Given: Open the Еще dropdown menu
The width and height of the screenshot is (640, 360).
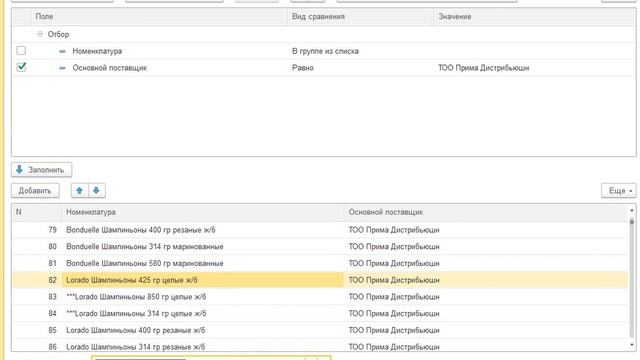Looking at the screenshot, I should pyautogui.click(x=619, y=191).
